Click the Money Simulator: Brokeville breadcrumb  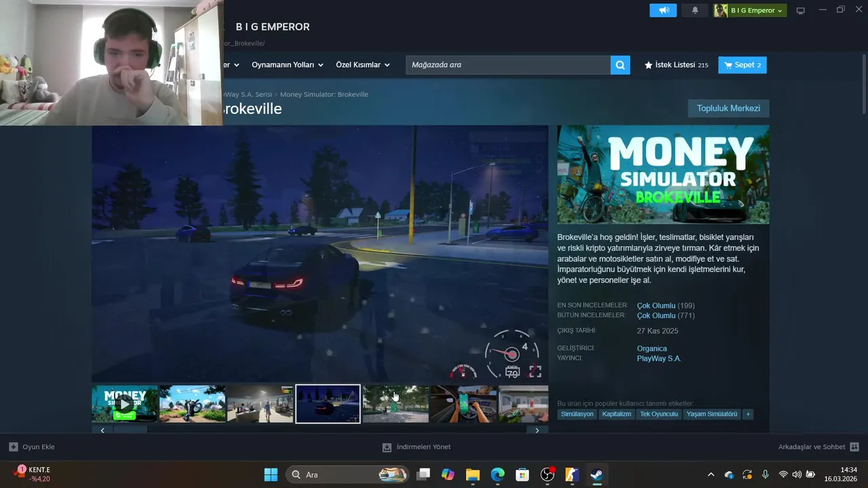click(x=324, y=94)
